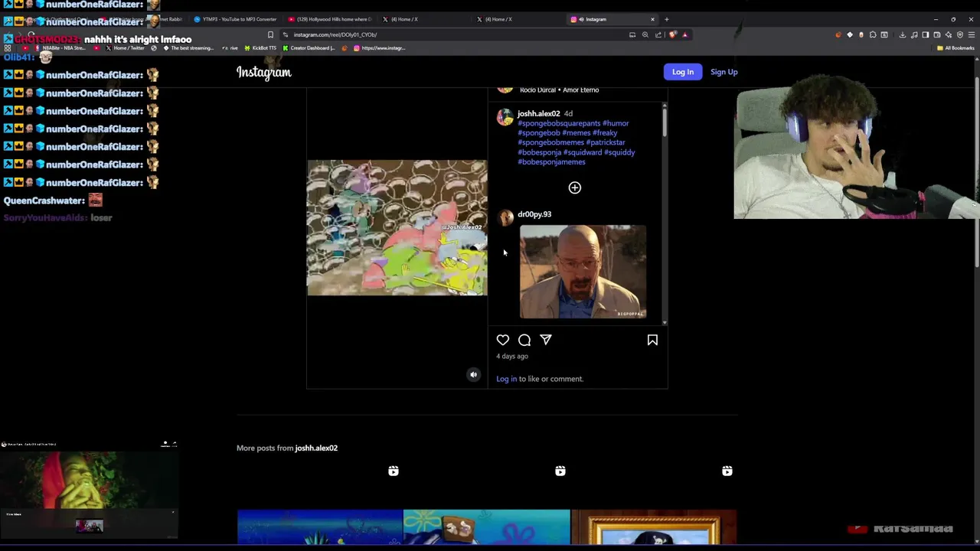Image resolution: width=980 pixels, height=551 pixels.
Task: Open the KickBot TTS bookmark
Action: click(x=260, y=48)
